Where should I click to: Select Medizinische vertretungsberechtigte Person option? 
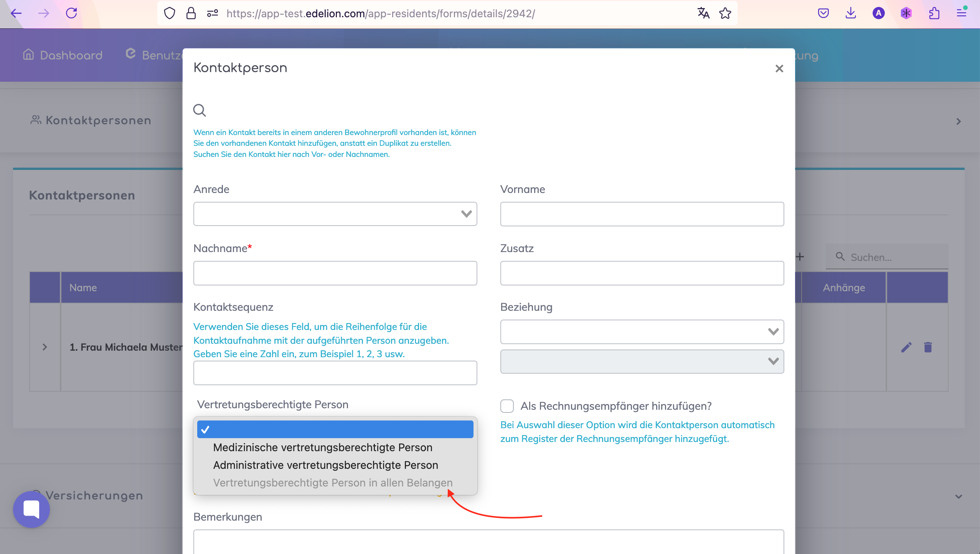tap(322, 447)
